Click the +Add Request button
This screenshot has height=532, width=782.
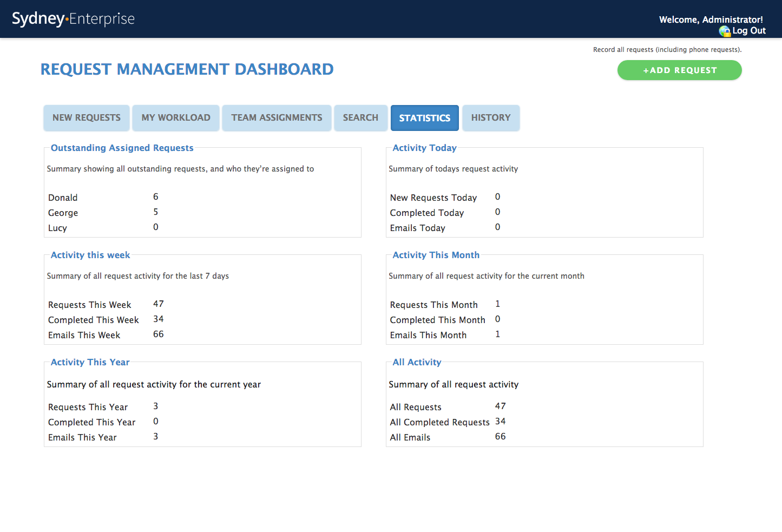pyautogui.click(x=679, y=70)
